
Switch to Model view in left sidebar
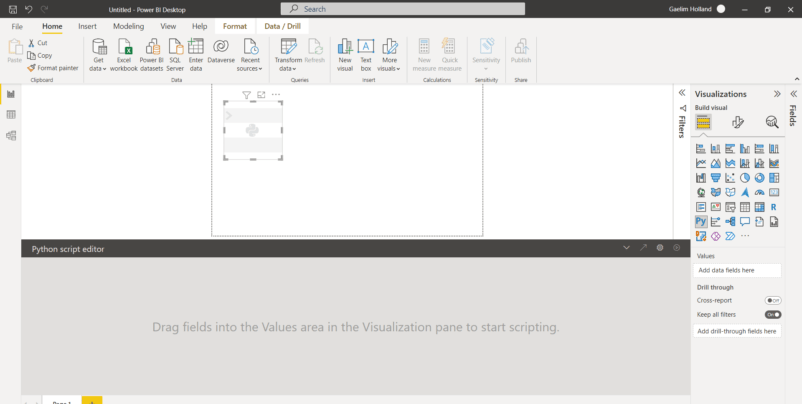pyautogui.click(x=11, y=136)
